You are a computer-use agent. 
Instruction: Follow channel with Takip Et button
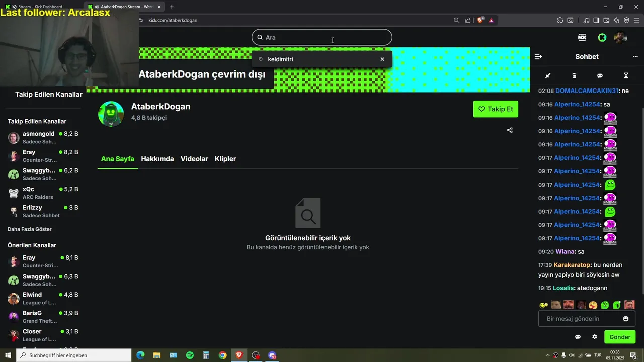point(496,109)
